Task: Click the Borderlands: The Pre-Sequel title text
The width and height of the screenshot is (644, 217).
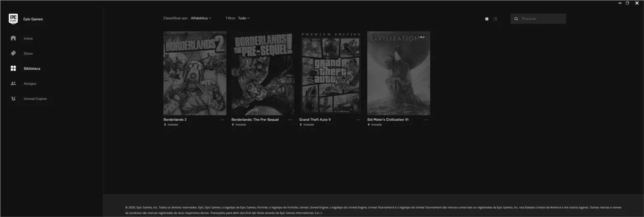Action: click(255, 120)
